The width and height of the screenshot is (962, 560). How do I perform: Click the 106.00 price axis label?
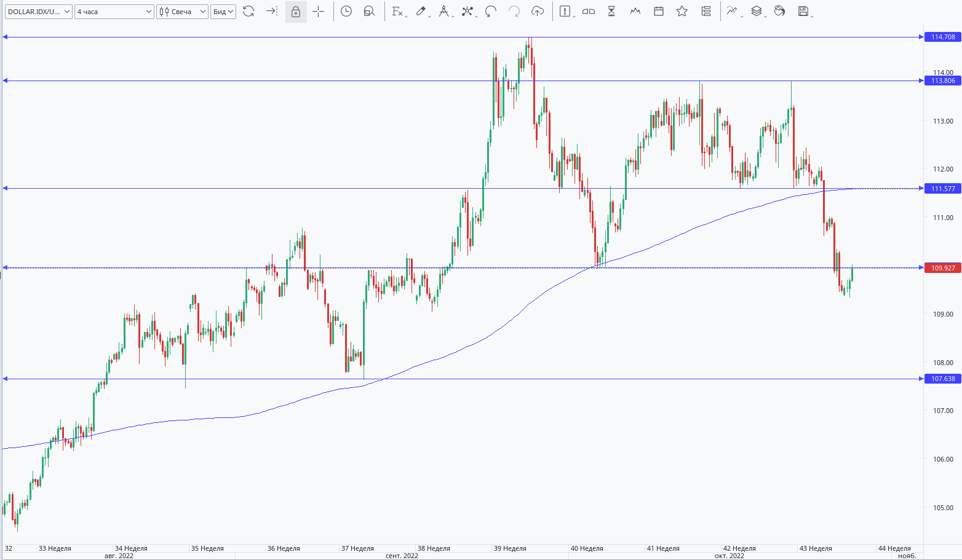[x=943, y=459]
